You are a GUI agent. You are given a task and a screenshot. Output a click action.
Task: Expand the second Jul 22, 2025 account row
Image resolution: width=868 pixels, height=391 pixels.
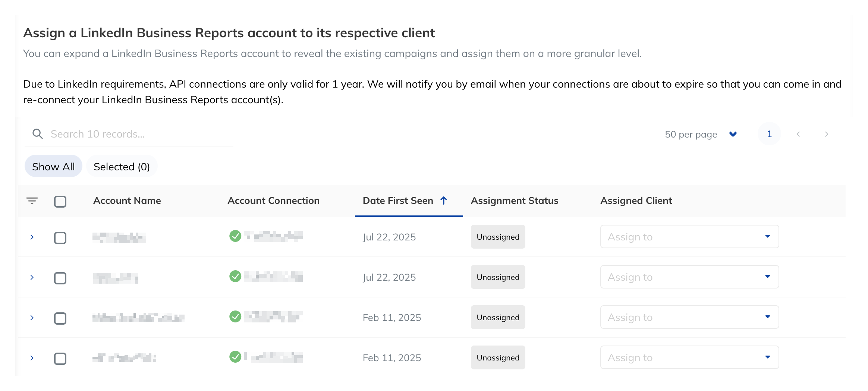32,277
